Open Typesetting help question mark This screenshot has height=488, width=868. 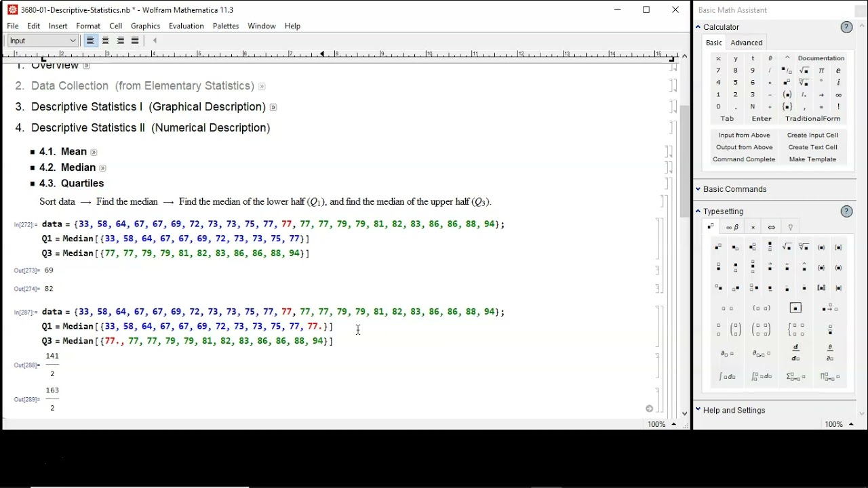[x=846, y=211]
